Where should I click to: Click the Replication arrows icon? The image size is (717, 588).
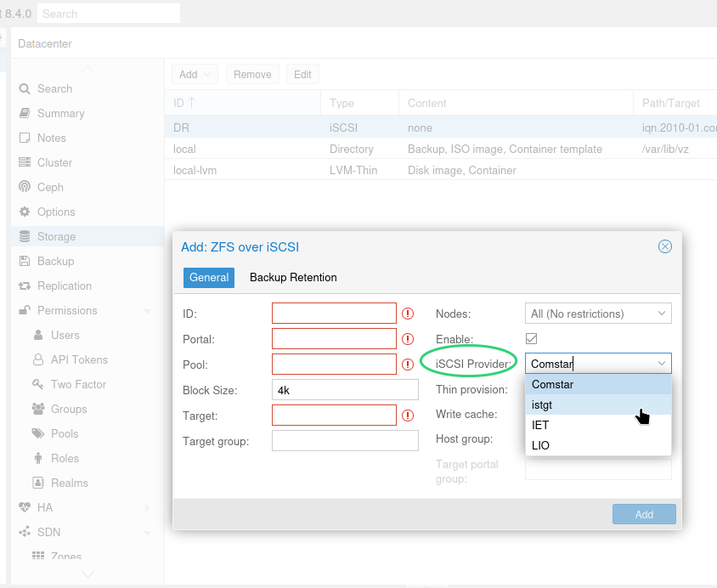25,286
